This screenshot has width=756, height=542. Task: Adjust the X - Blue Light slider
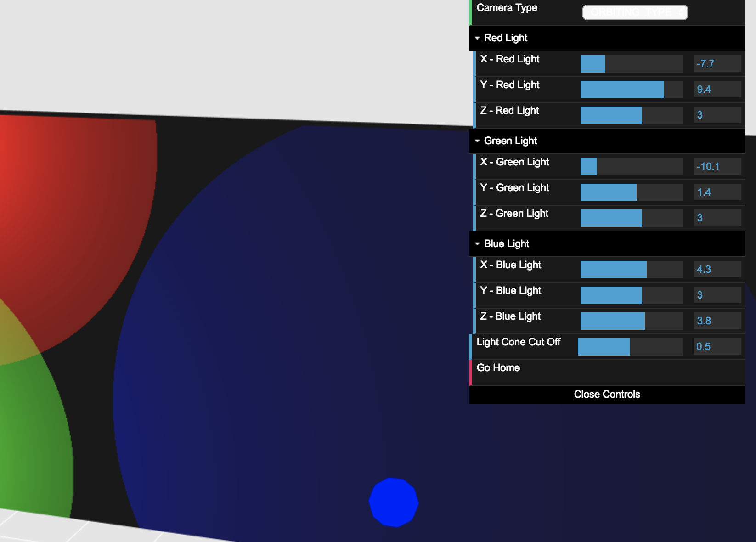click(x=632, y=270)
